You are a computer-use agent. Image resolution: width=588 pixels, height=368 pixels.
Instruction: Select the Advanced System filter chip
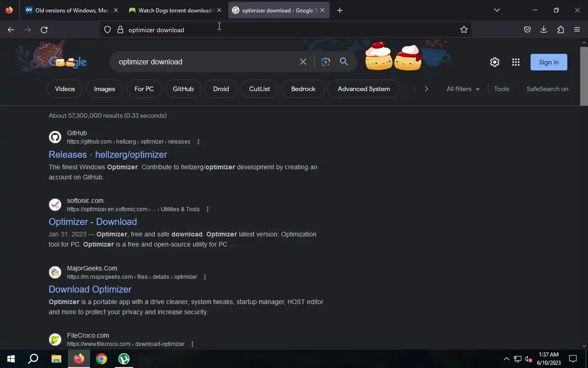(x=364, y=89)
